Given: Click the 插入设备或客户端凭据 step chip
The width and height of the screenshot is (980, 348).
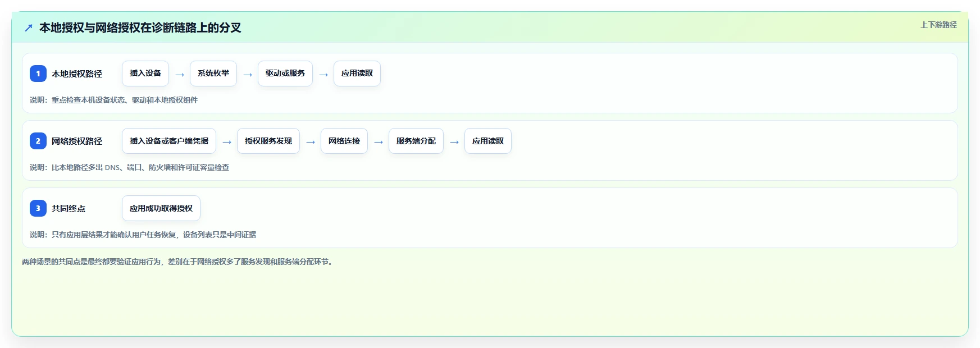Looking at the screenshot, I should (169, 141).
